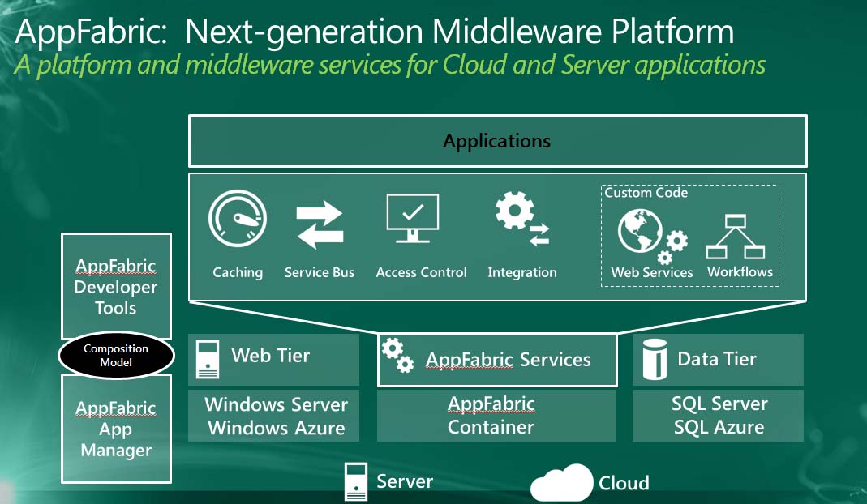Viewport: 867px width, 504px height.
Task: Click the AppFabric Developer Tools box
Action: 116,287
